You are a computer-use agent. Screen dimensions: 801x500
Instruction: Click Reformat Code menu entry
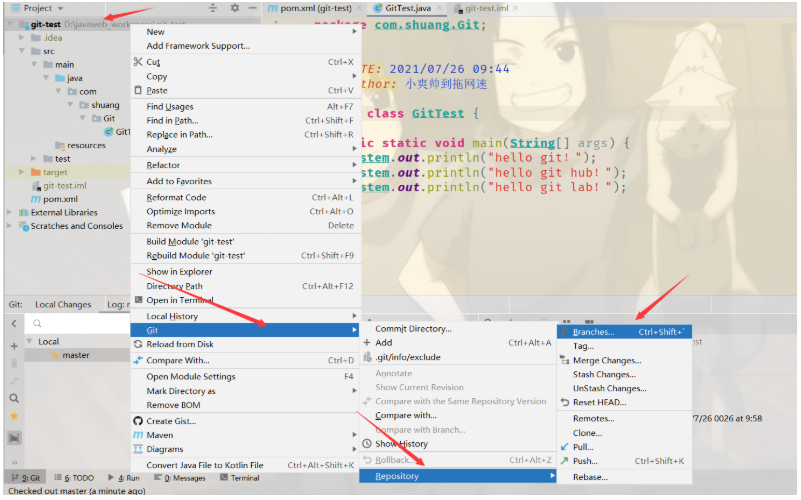pos(246,198)
